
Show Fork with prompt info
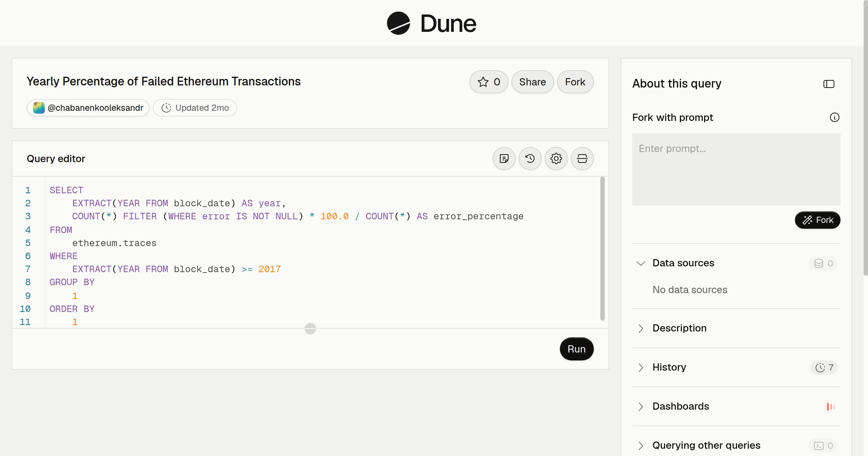pos(834,117)
